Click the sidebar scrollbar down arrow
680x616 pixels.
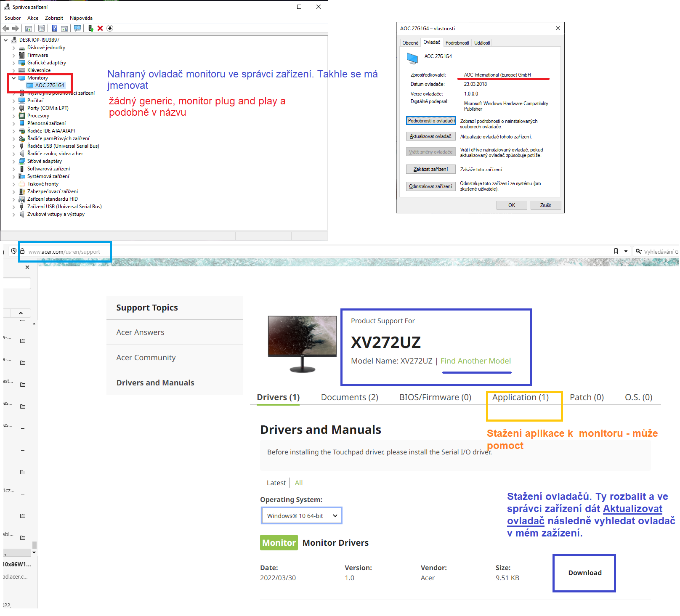click(x=34, y=552)
